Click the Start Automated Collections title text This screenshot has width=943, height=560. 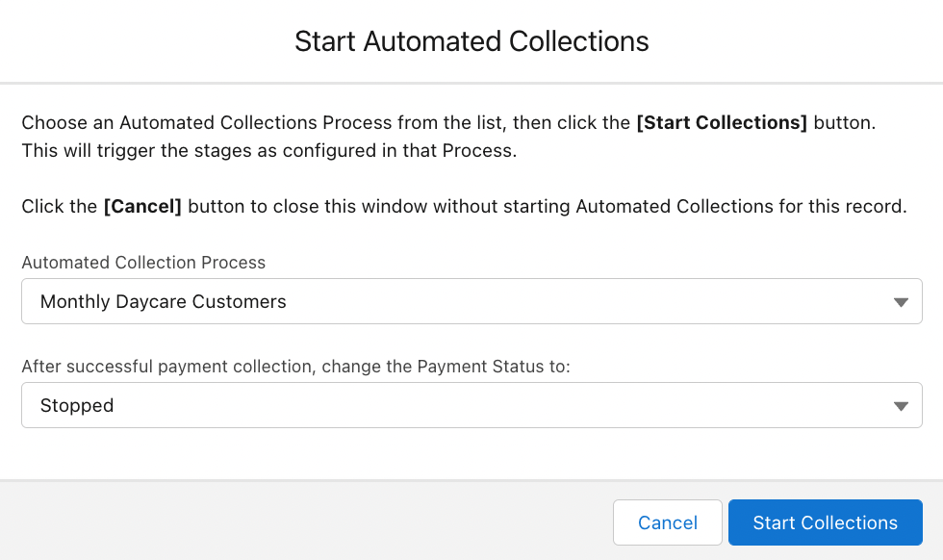click(471, 41)
